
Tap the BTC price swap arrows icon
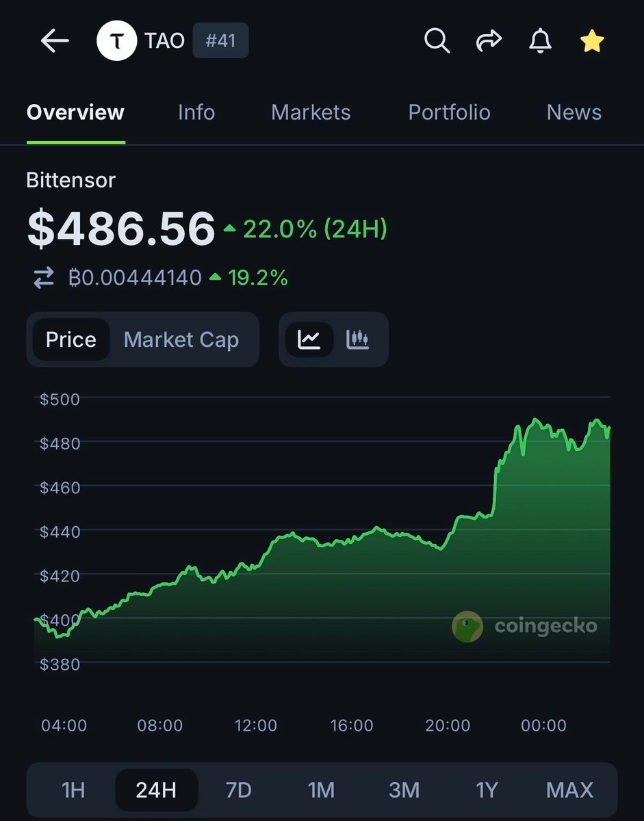[x=44, y=278]
